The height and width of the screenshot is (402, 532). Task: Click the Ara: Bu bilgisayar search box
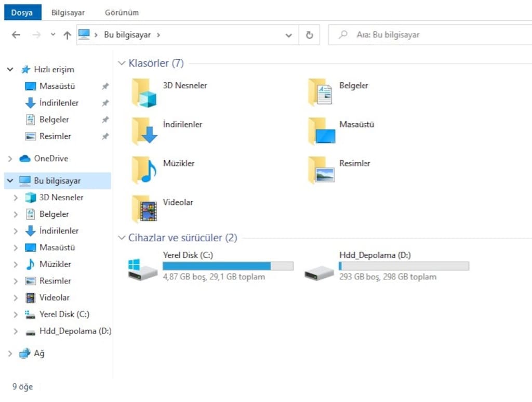tap(430, 35)
